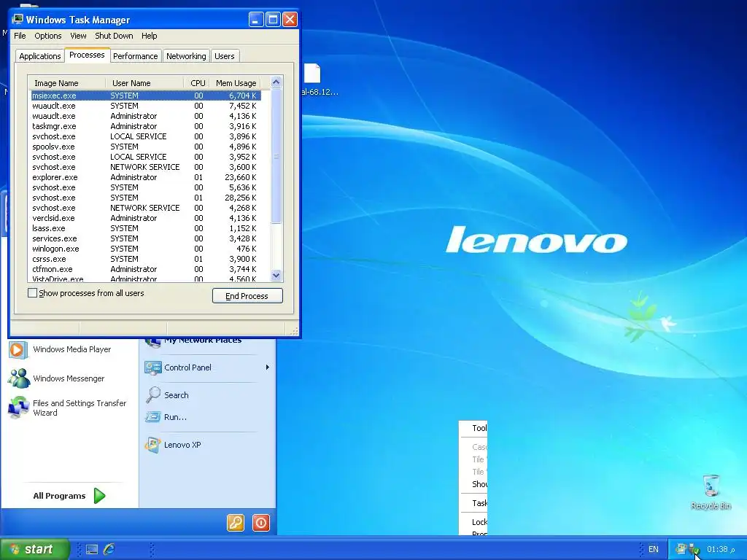Open the Run... dialog entry
This screenshot has width=747, height=560.
tap(166, 417)
